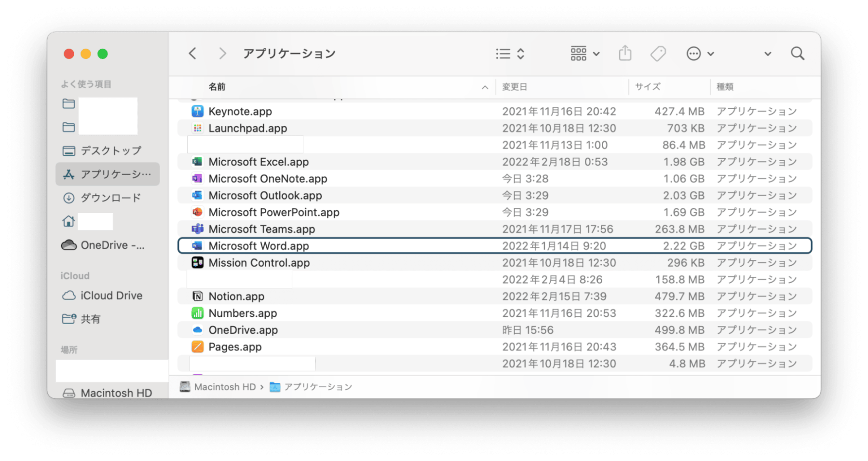Select the Pages.app icon

(x=197, y=347)
